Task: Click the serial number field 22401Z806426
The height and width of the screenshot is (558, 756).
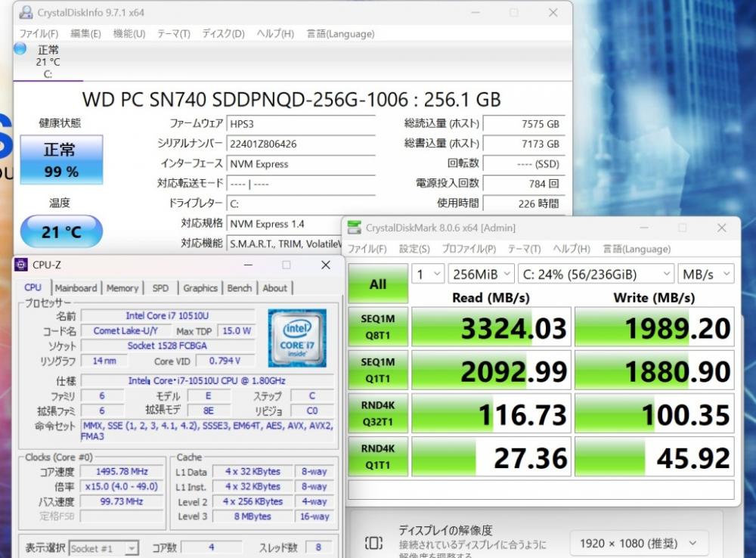Action: [301, 144]
